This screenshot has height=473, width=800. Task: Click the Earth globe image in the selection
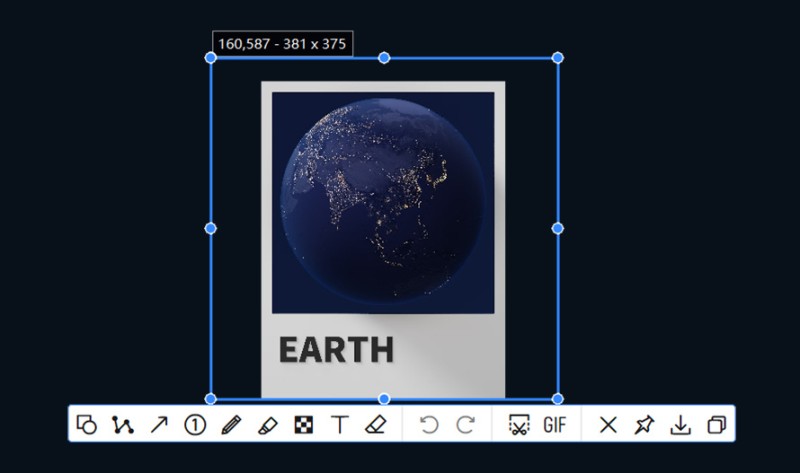pyautogui.click(x=383, y=199)
